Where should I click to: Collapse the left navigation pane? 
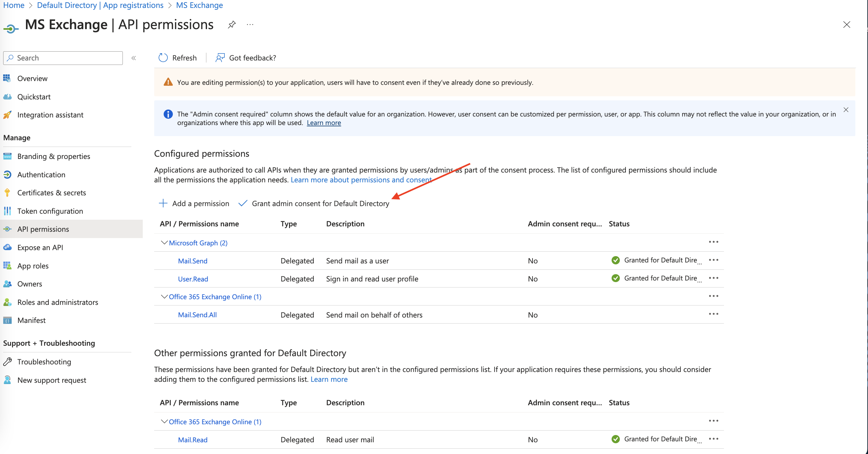134,58
